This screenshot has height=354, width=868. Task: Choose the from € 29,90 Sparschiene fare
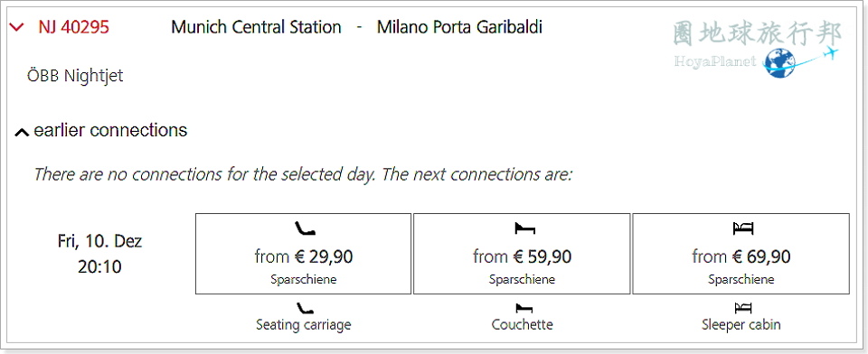point(304,254)
